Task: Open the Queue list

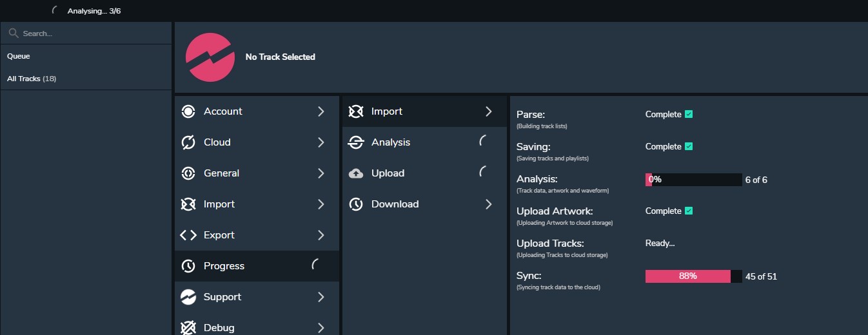Action: [x=19, y=57]
